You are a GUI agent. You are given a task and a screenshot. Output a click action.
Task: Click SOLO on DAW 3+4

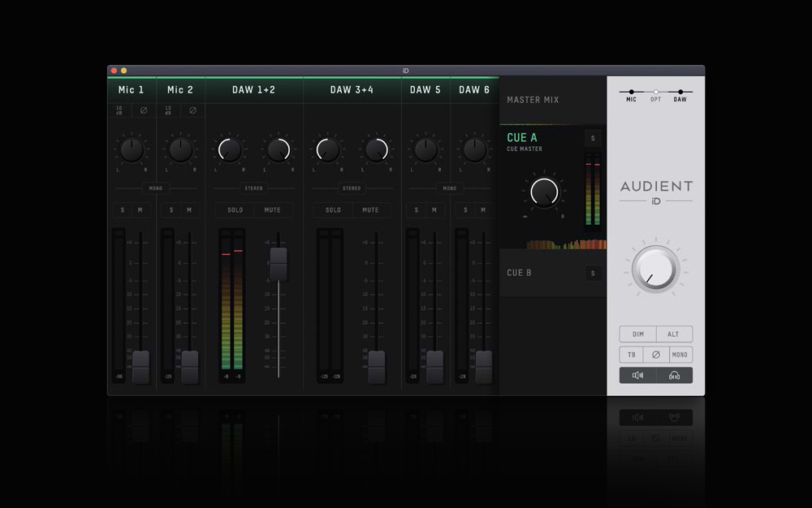pyautogui.click(x=333, y=210)
